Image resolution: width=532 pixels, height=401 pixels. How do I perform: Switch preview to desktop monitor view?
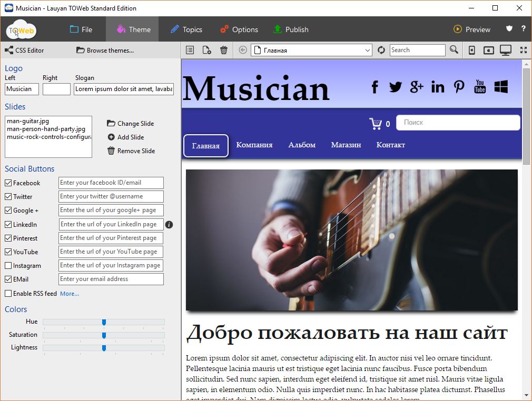[506, 49]
